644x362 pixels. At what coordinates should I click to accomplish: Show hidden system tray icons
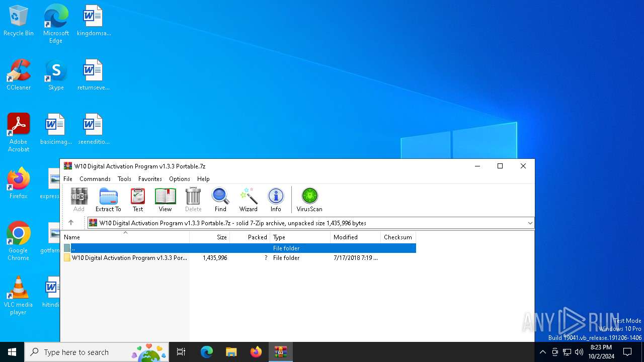pos(542,352)
